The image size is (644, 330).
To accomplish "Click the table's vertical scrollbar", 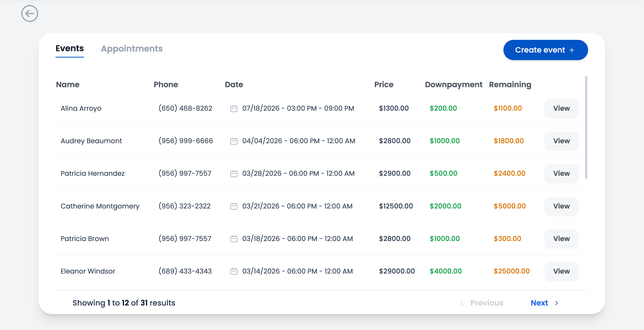I will (x=586, y=127).
